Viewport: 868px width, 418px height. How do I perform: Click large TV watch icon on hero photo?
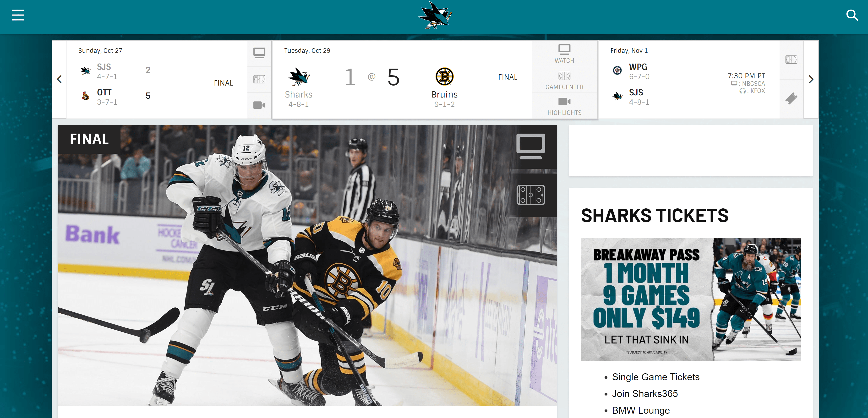point(530,147)
